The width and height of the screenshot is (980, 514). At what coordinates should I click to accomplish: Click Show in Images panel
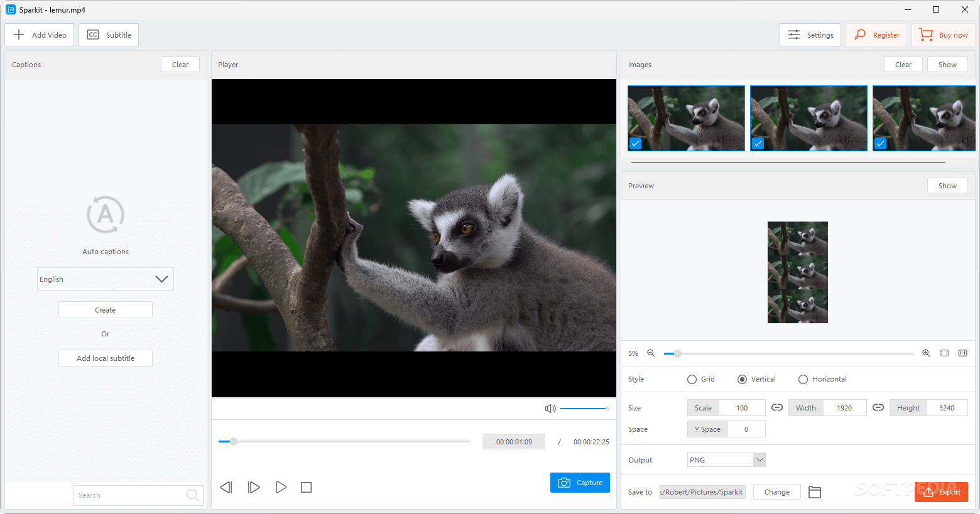point(947,65)
